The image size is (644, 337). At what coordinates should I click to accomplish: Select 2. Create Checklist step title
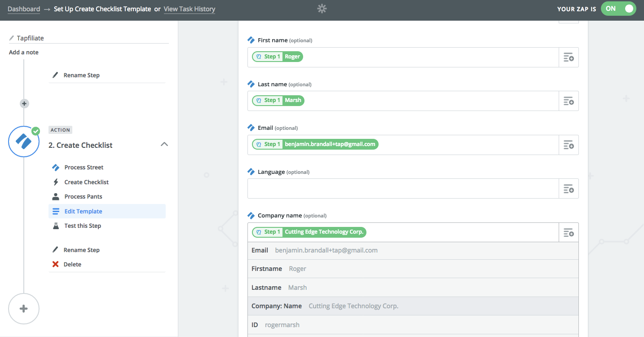click(x=80, y=145)
